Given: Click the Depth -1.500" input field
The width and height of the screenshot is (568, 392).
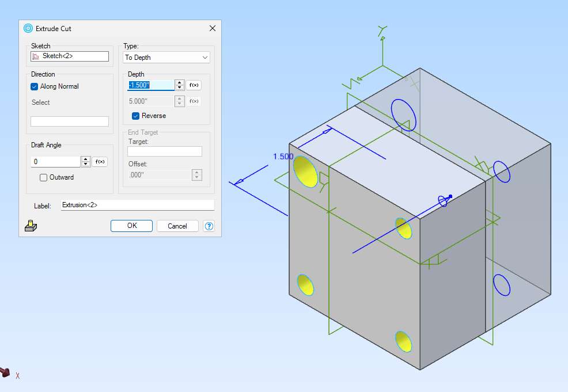Looking at the screenshot, I should (151, 85).
